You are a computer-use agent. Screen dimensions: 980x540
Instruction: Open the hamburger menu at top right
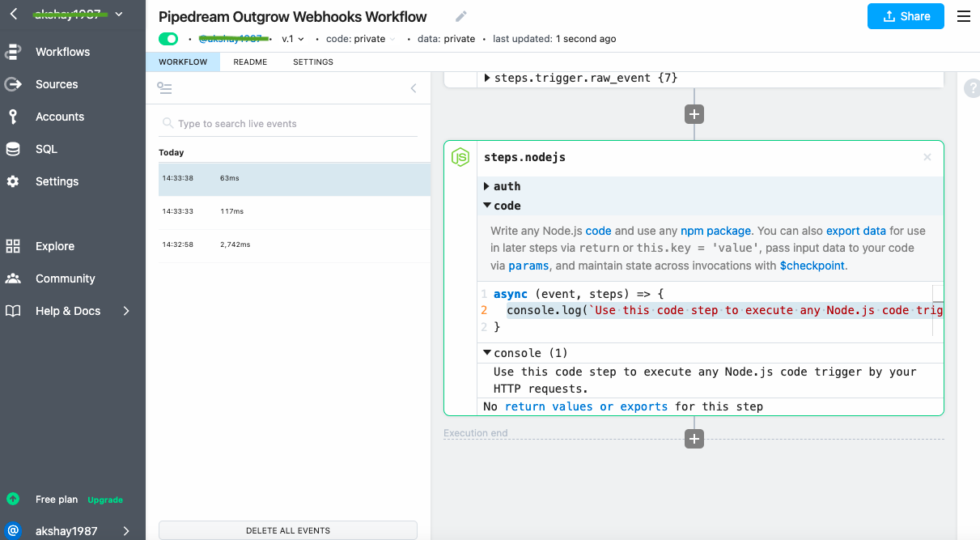click(x=964, y=16)
